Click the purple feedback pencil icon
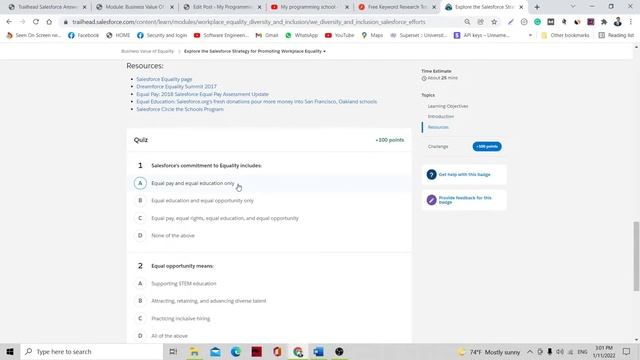This screenshot has height=360, width=640. [431, 200]
